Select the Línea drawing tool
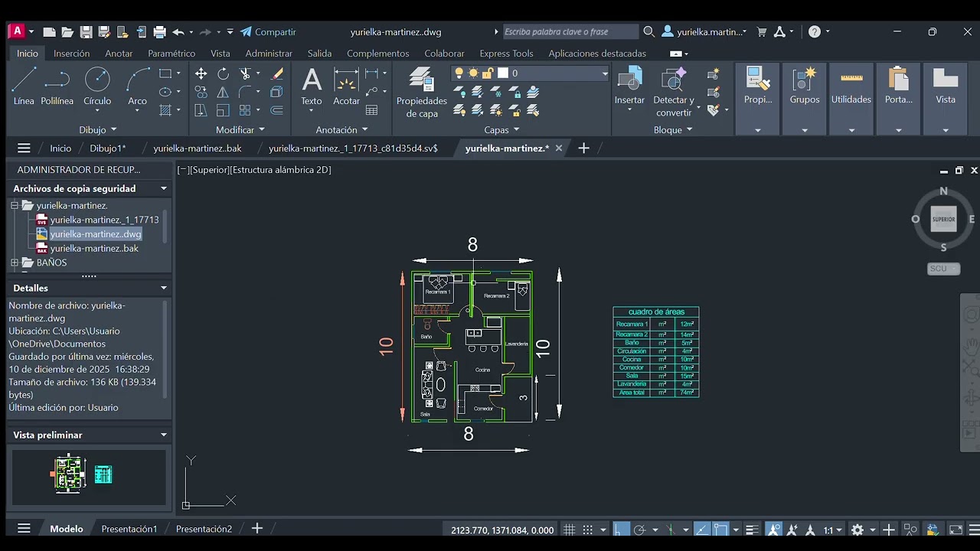Screen dimensions: 980x551 click(24, 86)
